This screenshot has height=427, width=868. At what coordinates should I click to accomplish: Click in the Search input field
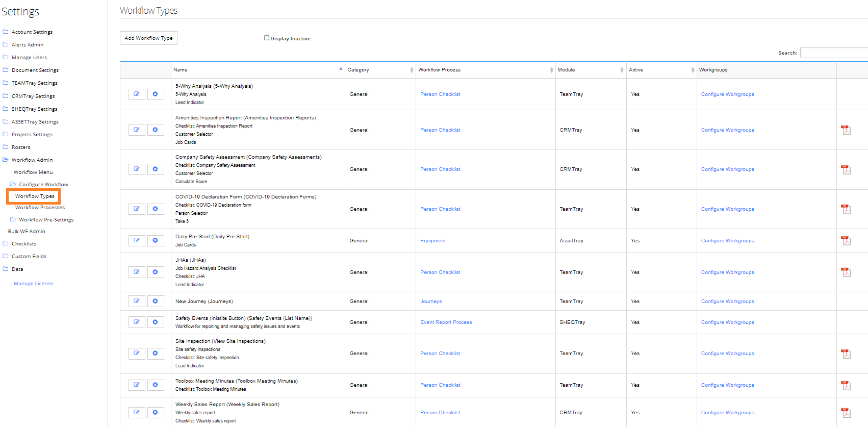833,53
